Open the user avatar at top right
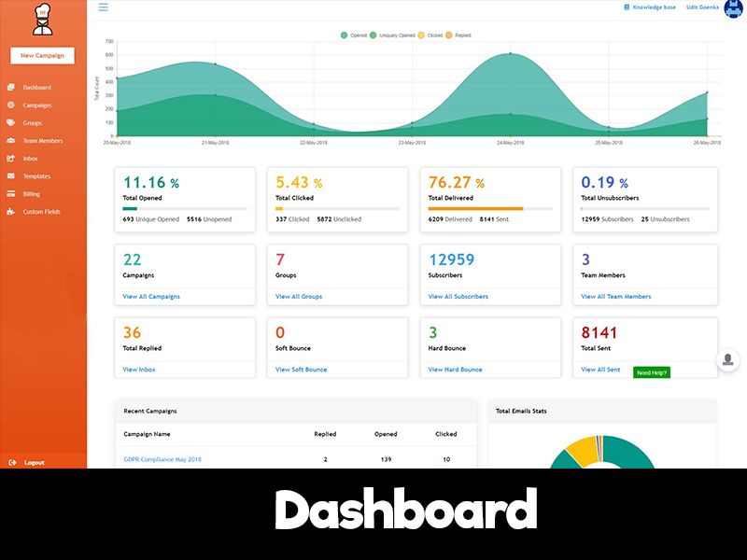Screen dimensions: 747x560 click(734, 8)
